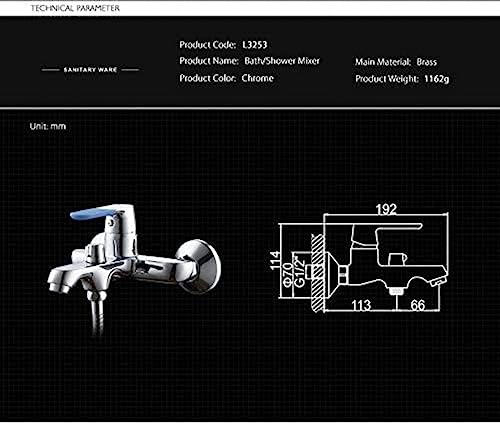
Task: Click product code value 'L3253'
Action: [x=255, y=45]
